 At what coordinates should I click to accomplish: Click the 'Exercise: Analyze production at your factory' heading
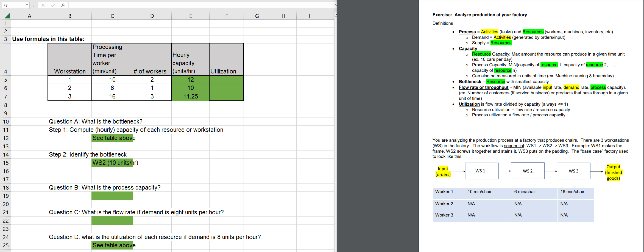(x=480, y=15)
